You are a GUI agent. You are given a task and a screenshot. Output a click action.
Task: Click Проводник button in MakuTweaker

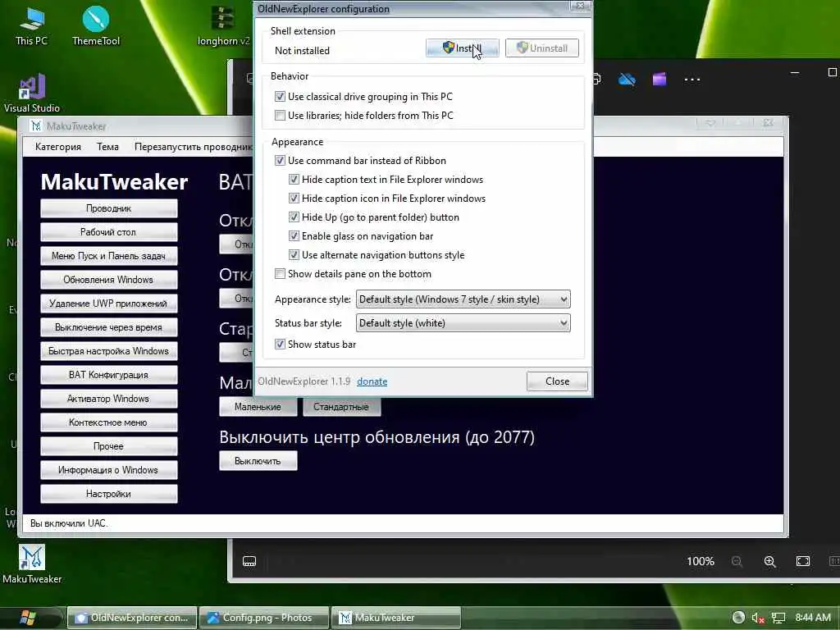point(109,208)
